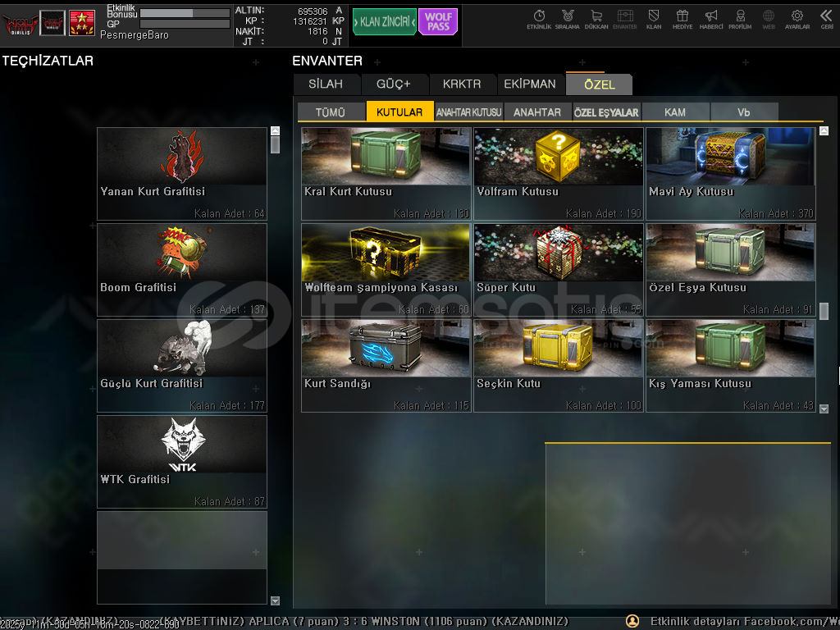Select the Vb sub-tab

click(743, 112)
